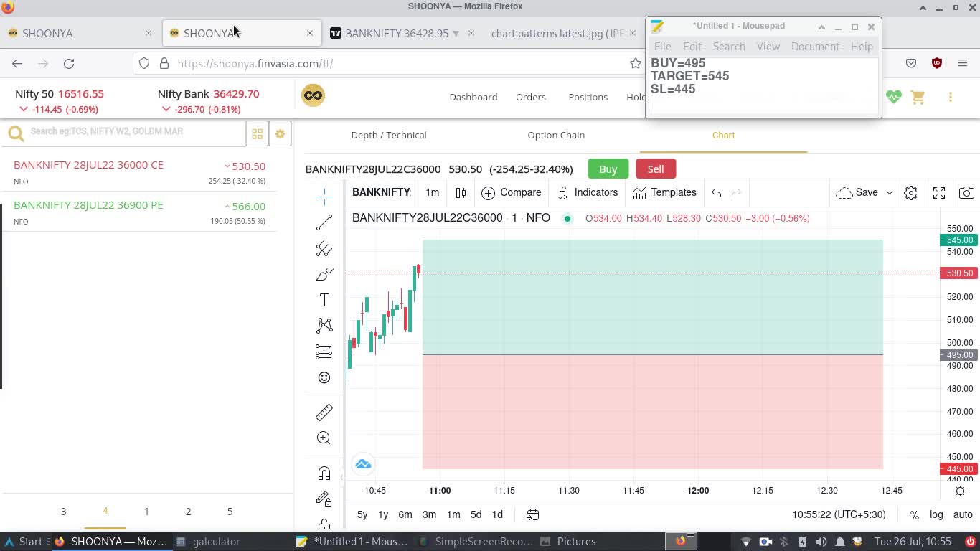Open price scale settings gear
The image size is (980, 551).
coord(960,491)
